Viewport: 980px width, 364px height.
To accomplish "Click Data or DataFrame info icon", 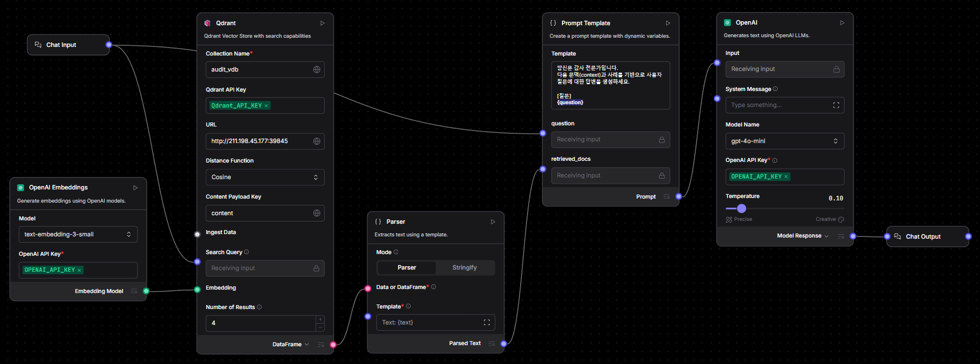I will [434, 287].
